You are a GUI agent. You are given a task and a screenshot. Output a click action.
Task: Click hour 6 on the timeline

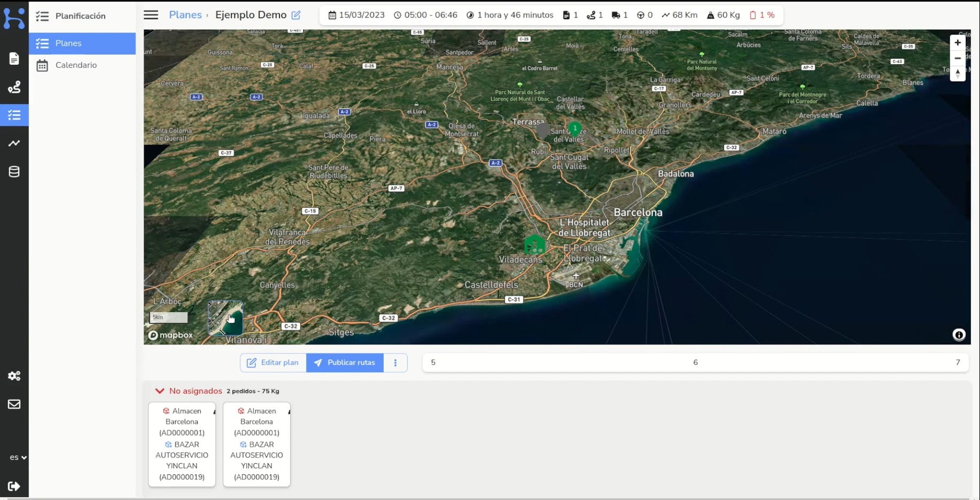(x=695, y=363)
